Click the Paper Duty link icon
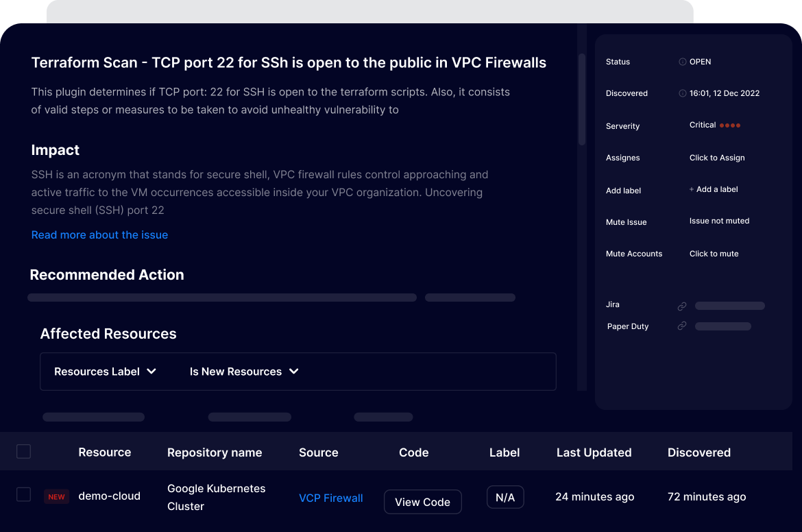 [x=682, y=326]
